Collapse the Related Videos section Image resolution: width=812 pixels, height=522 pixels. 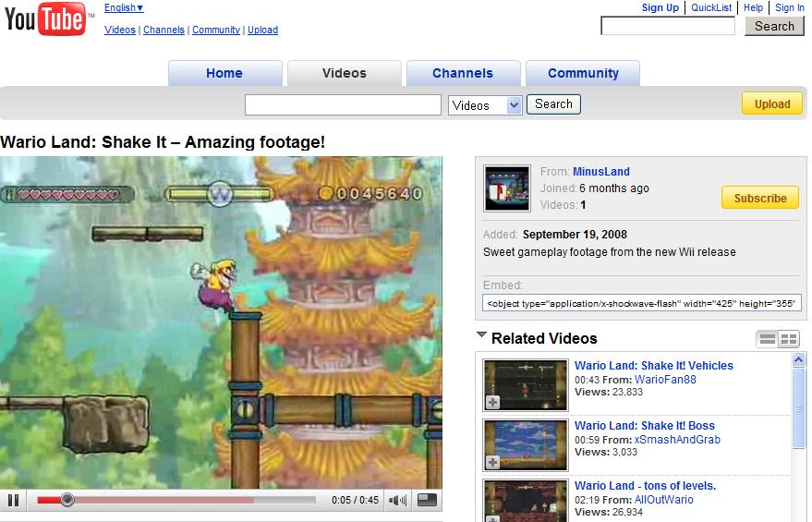point(481,335)
